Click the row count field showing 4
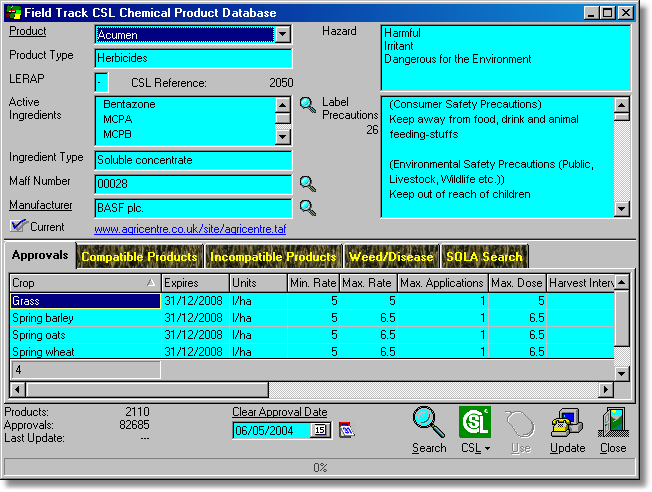 pos(85,370)
